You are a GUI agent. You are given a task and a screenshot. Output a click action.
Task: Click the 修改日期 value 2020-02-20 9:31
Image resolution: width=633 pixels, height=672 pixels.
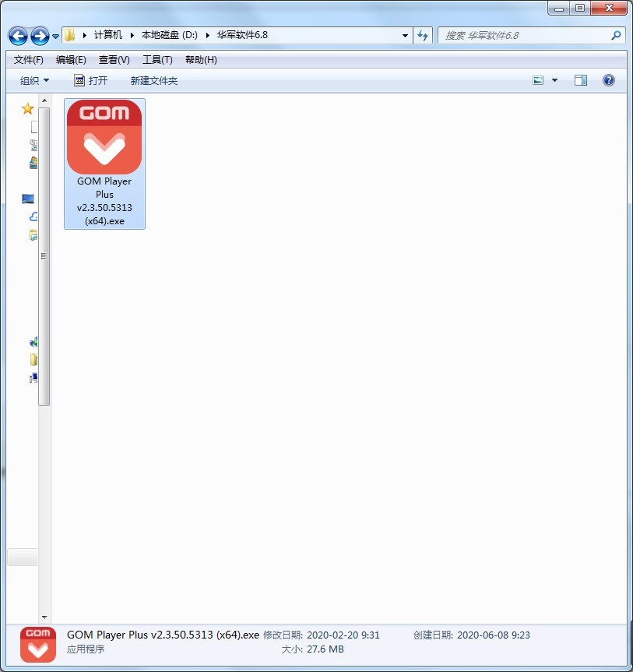(x=343, y=635)
